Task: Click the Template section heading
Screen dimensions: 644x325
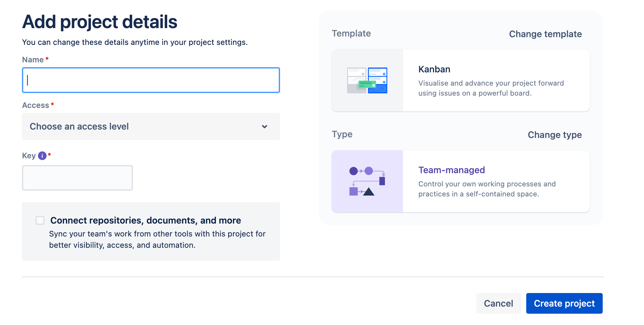Action: [x=351, y=33]
